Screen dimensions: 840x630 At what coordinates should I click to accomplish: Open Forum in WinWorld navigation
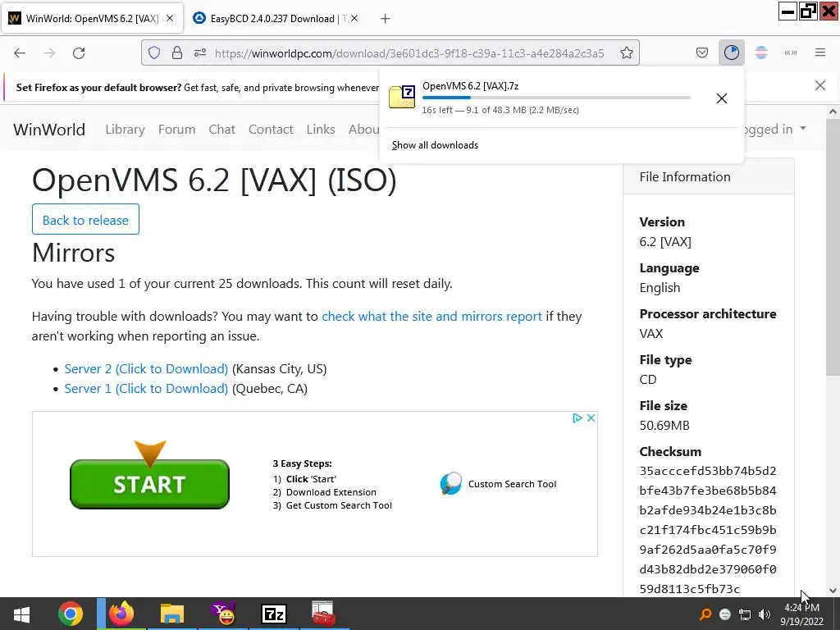177,130
